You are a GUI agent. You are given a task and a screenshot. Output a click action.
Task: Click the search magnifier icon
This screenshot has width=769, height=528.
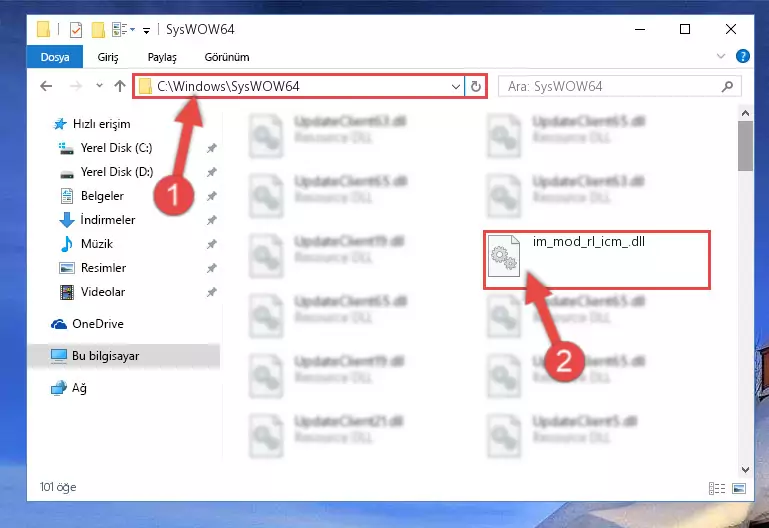(x=727, y=87)
